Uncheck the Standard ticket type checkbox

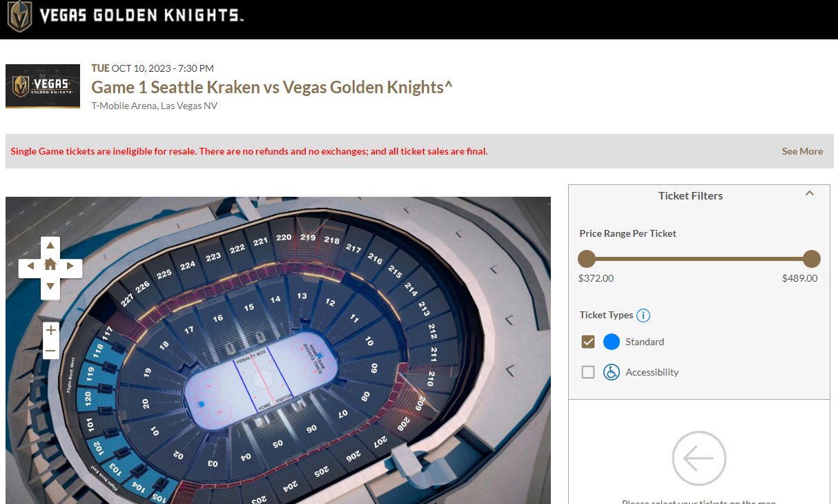(x=588, y=342)
